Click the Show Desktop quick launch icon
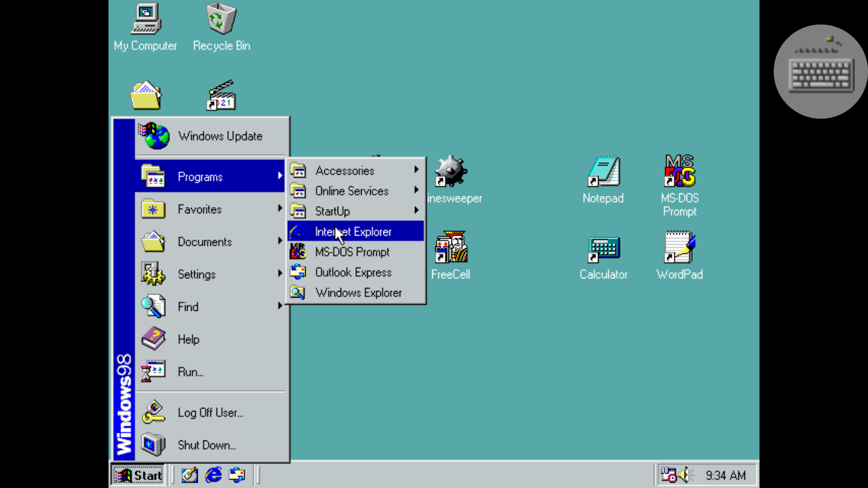The image size is (868, 488). click(x=189, y=475)
